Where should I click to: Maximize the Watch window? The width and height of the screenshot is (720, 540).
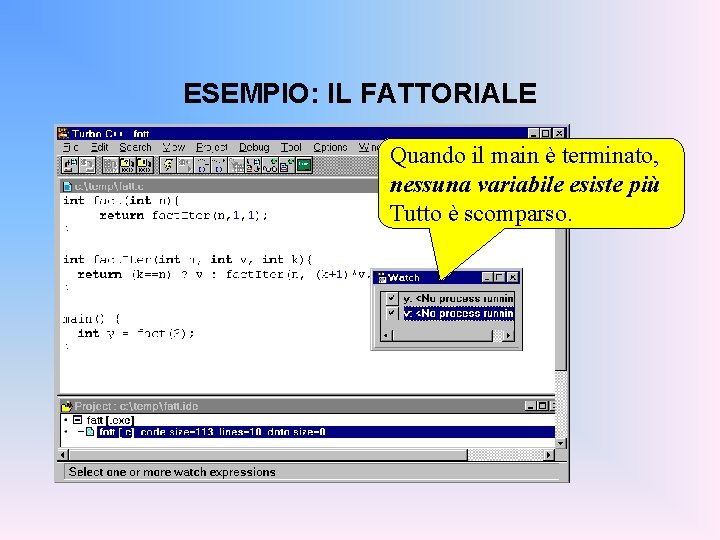499,277
